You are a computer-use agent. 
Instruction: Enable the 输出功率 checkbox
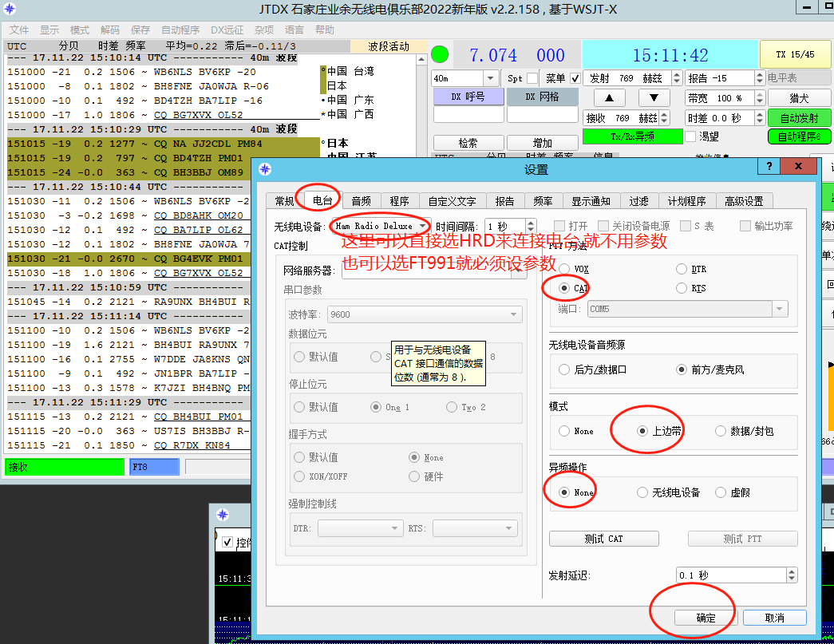pos(745,226)
